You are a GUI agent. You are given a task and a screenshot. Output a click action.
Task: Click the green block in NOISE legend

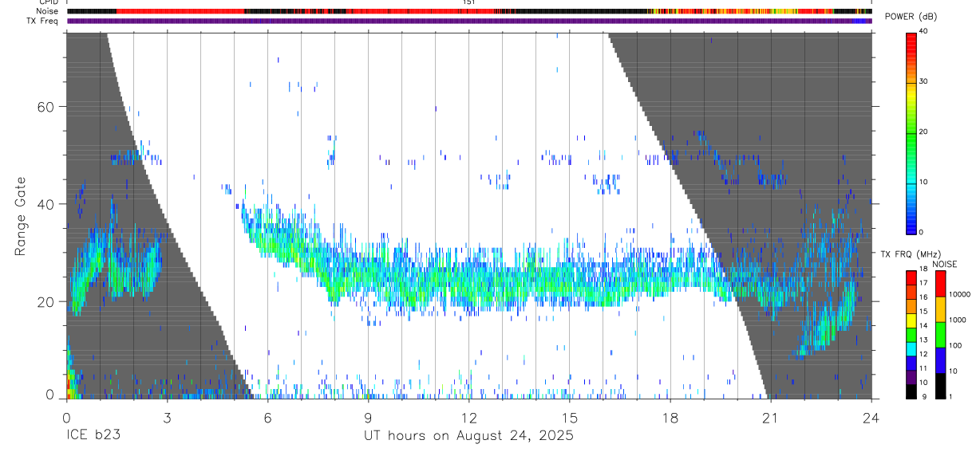(941, 334)
